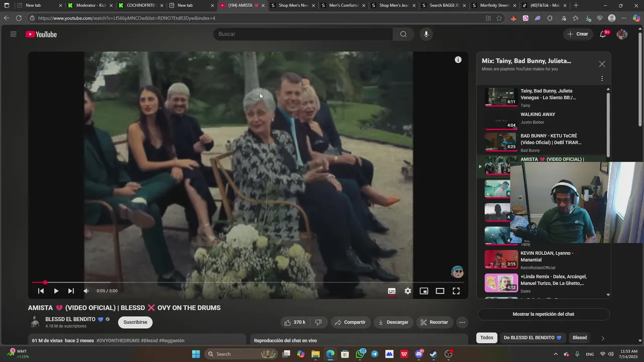Open Steam from the taskbar

[x=434, y=354]
